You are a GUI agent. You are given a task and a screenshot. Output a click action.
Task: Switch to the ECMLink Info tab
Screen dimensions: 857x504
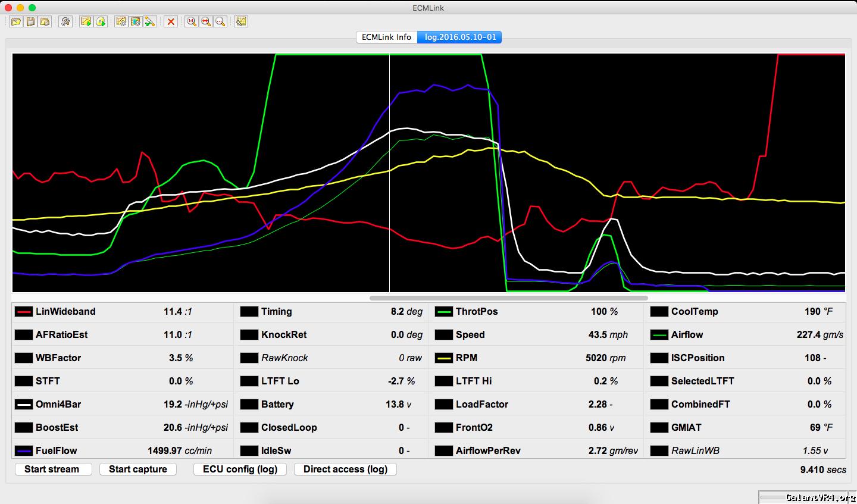(x=386, y=37)
